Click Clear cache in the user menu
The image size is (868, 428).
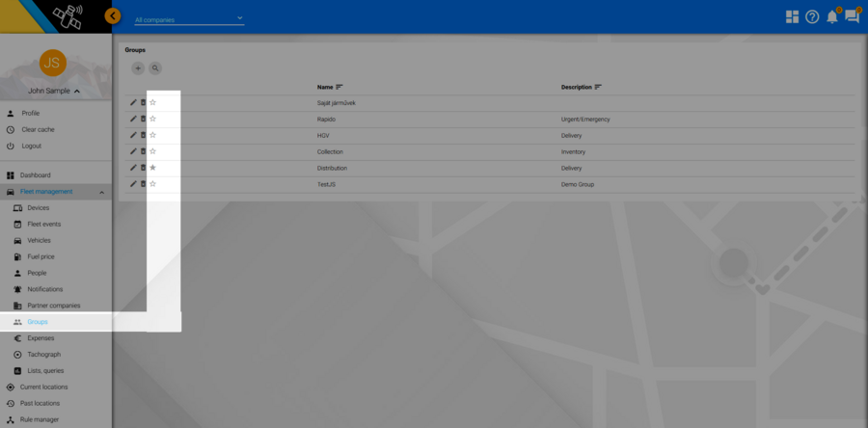pos(38,129)
